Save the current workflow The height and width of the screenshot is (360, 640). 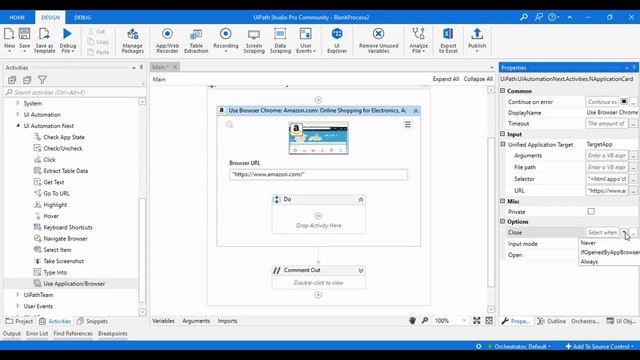[24, 39]
